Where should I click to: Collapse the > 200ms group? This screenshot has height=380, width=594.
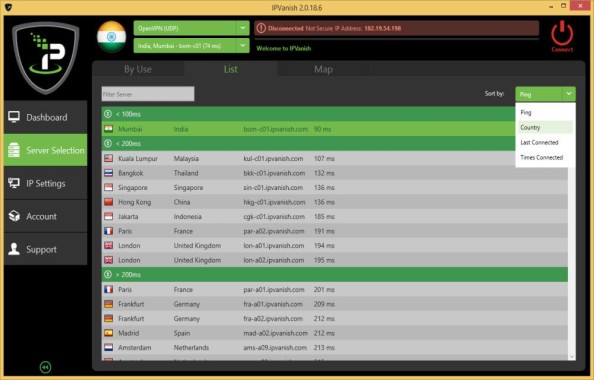click(108, 274)
